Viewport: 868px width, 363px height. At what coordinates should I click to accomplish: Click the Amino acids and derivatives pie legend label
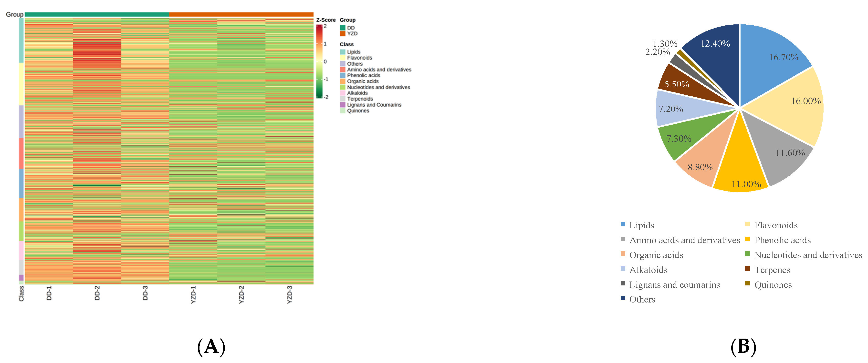coord(684,240)
